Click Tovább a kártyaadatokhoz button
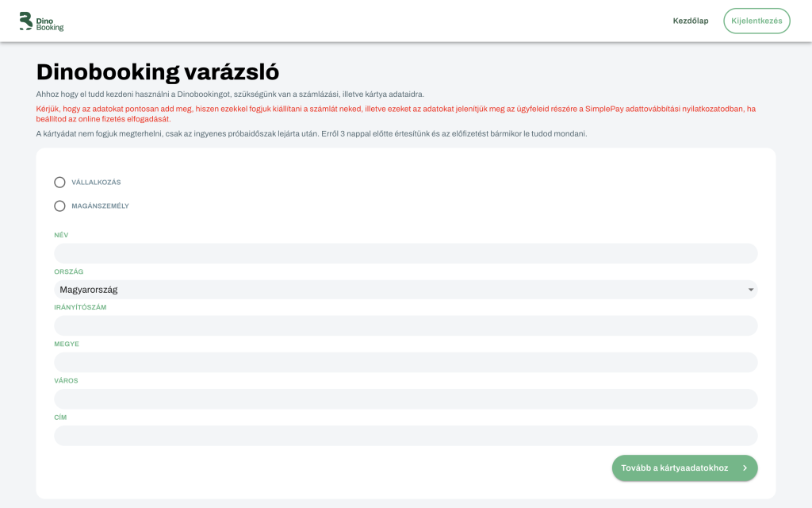The height and width of the screenshot is (508, 812). tap(675, 468)
